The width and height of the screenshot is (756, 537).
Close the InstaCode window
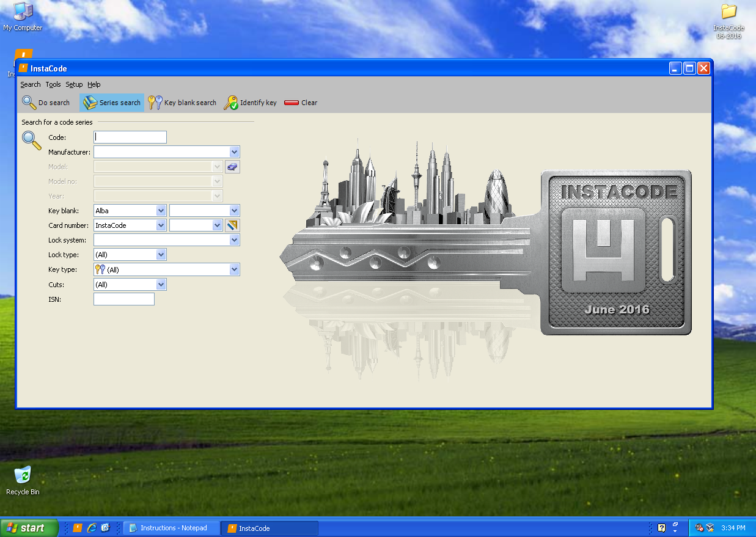coord(703,68)
